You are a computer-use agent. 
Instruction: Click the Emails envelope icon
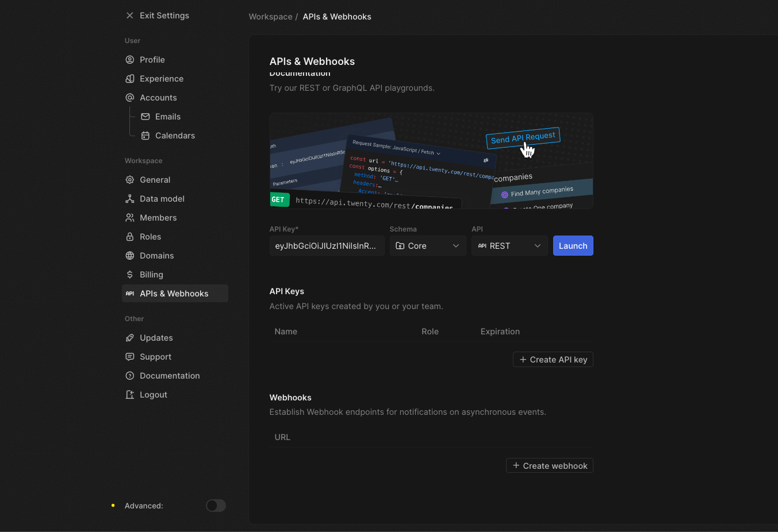tap(145, 116)
